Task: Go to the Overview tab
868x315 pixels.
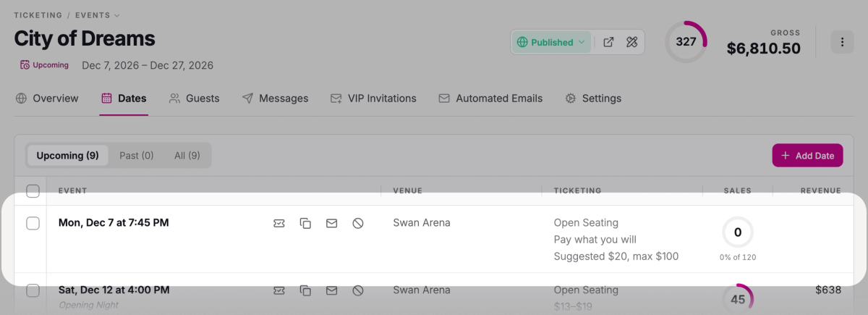Action: point(47,98)
